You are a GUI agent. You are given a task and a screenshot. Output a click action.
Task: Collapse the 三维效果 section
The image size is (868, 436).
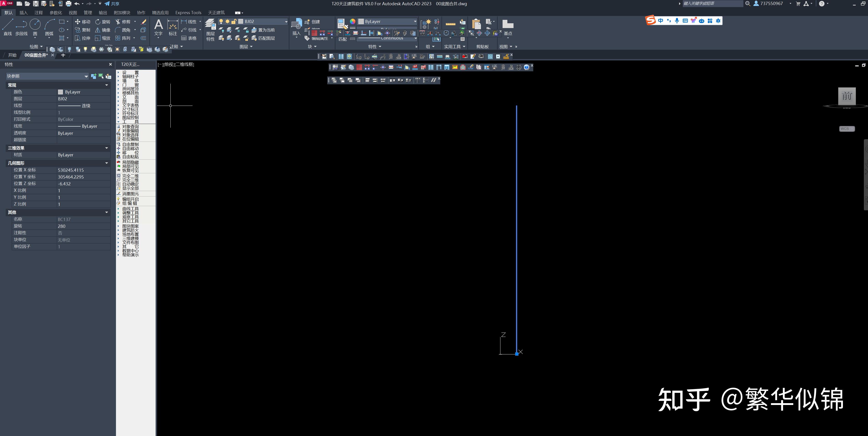point(107,148)
